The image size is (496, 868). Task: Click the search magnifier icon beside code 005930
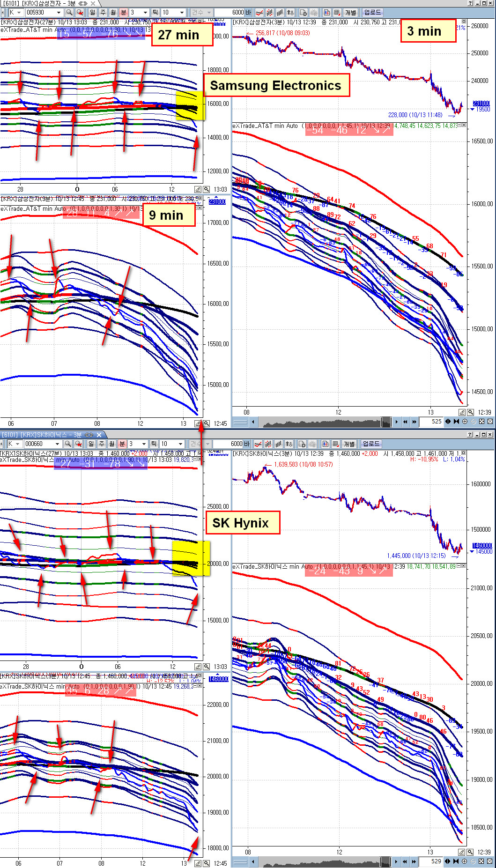tap(69, 12)
